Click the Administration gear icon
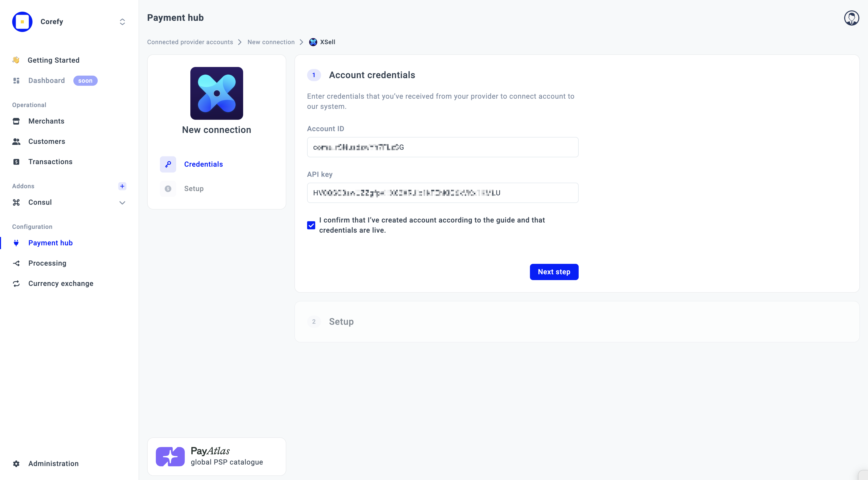 16,464
